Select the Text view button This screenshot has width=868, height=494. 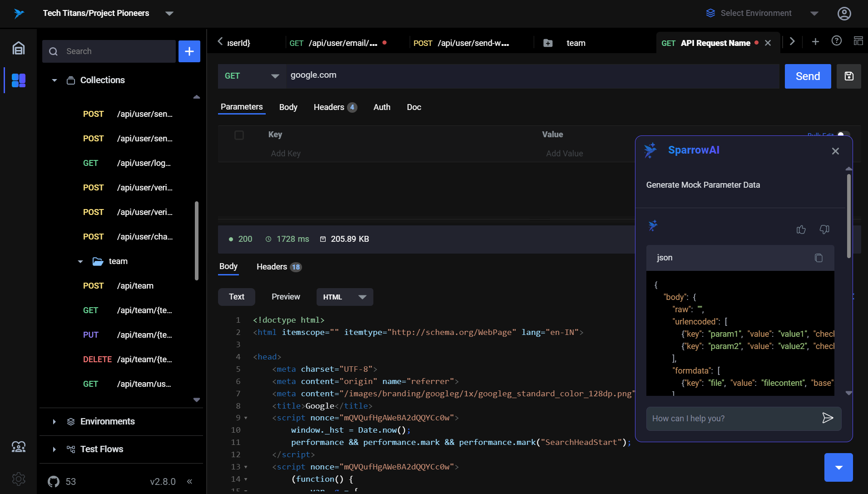(236, 297)
